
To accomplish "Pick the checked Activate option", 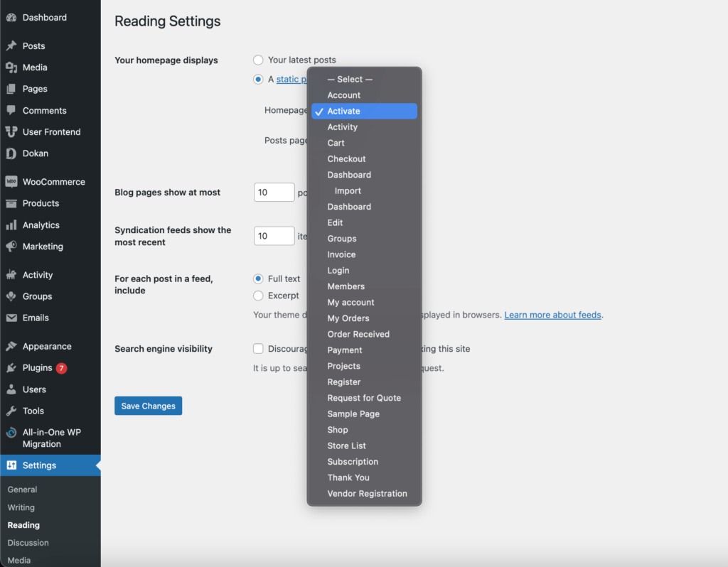I will (x=365, y=111).
